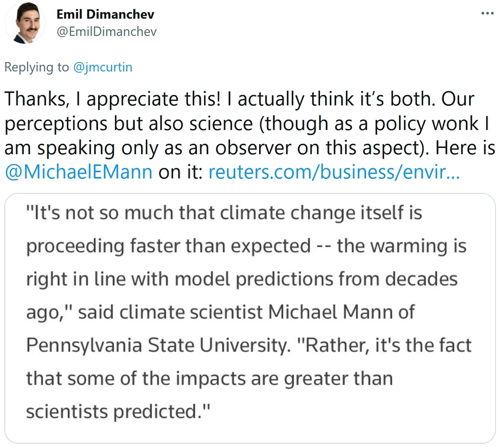Click the @EmilDimanchev handle below the name
Image resolution: width=499 pixels, height=448 pixels.
pyautogui.click(x=107, y=32)
